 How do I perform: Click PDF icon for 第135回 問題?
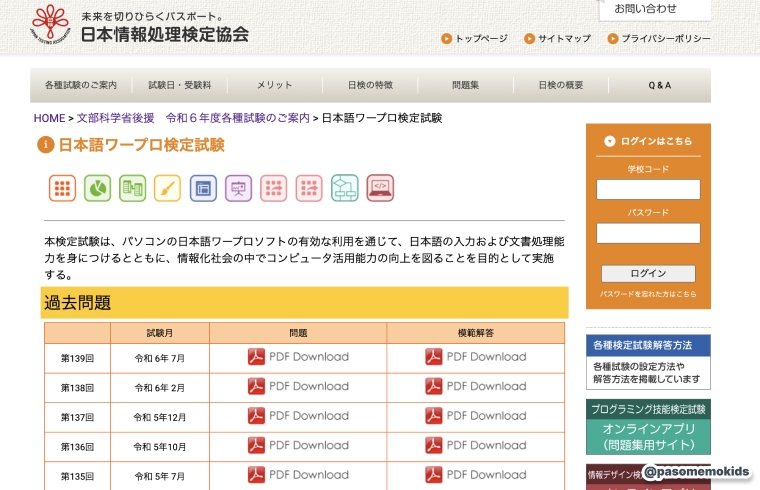[x=256, y=475]
